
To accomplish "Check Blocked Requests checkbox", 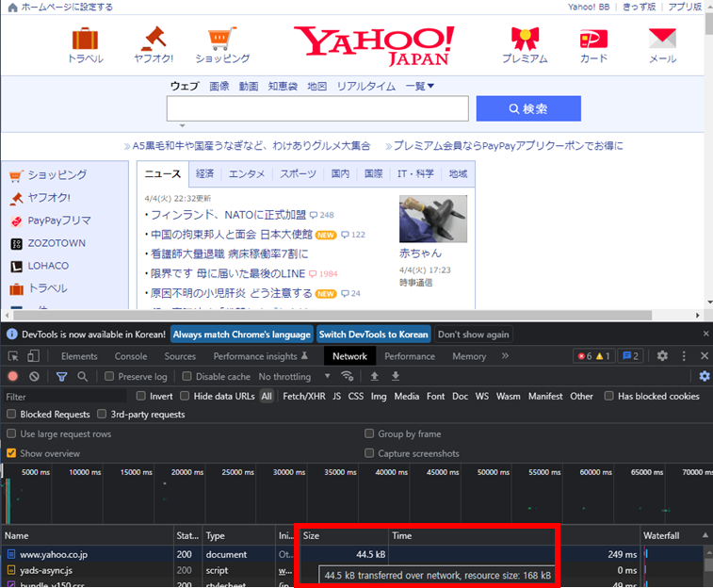I will coord(11,414).
